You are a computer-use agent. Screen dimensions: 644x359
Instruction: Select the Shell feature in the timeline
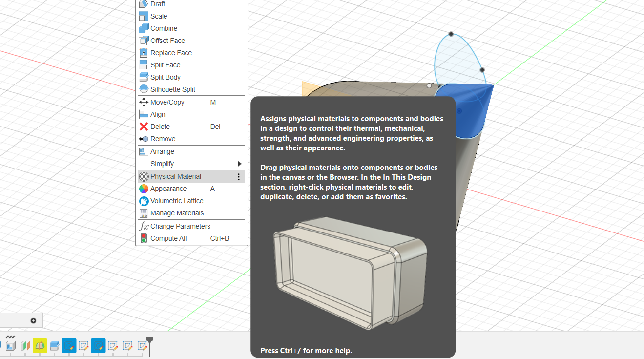pyautogui.click(x=10, y=346)
